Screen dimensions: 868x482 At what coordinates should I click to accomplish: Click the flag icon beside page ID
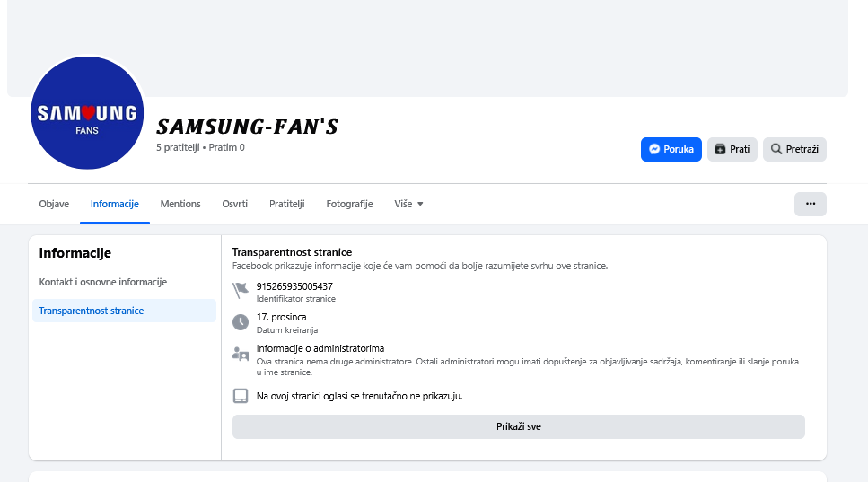click(240, 290)
